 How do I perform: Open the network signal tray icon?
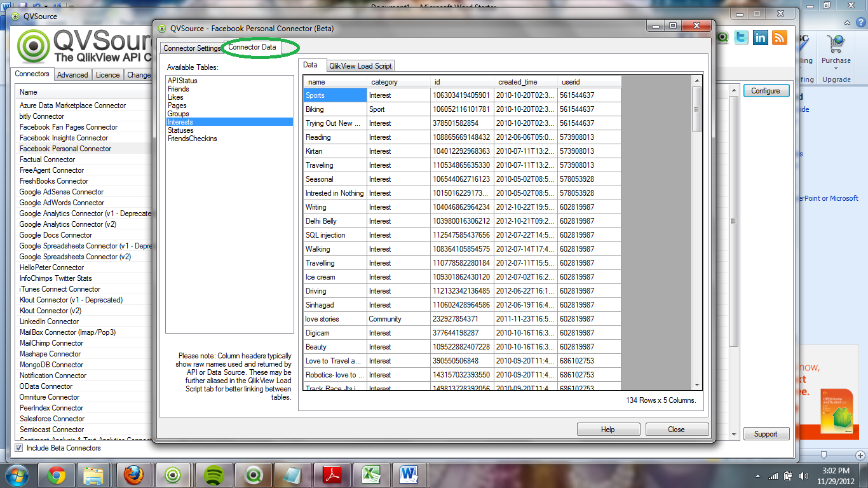(x=773, y=475)
